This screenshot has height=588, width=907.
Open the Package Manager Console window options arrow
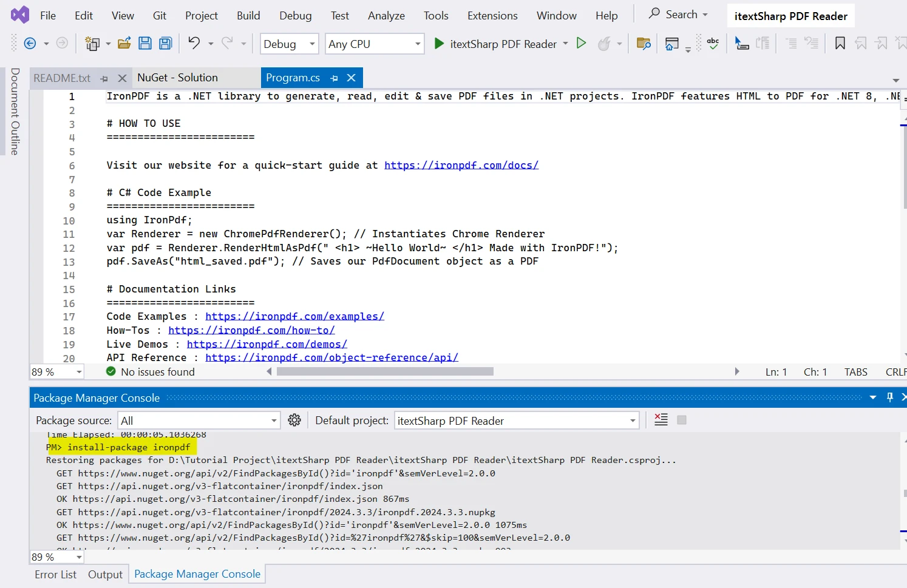(873, 397)
